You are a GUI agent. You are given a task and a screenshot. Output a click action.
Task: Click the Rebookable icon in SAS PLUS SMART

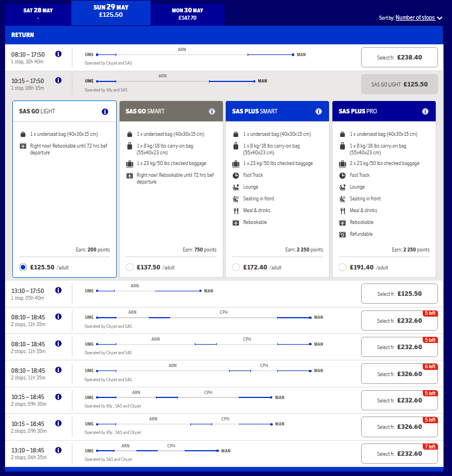tap(236, 222)
